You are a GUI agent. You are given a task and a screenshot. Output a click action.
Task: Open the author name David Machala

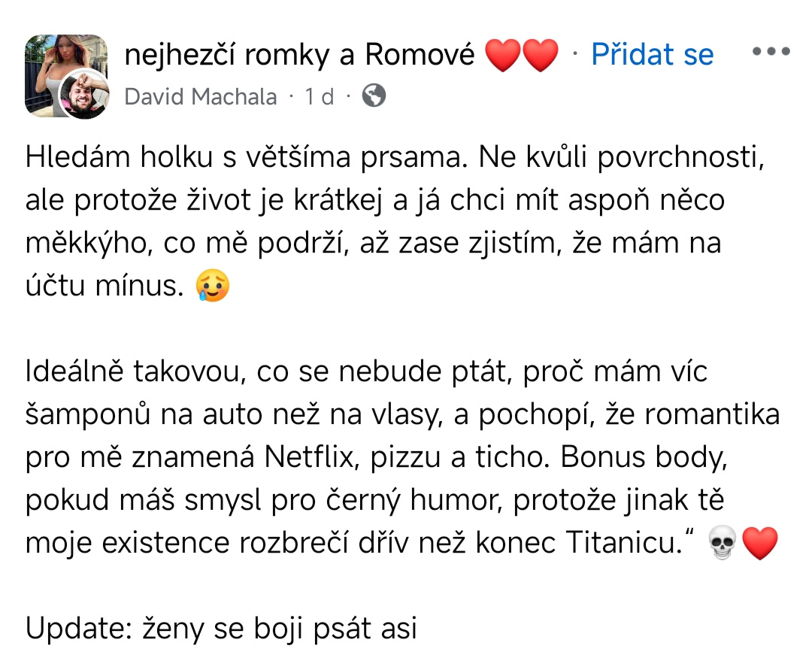200,96
